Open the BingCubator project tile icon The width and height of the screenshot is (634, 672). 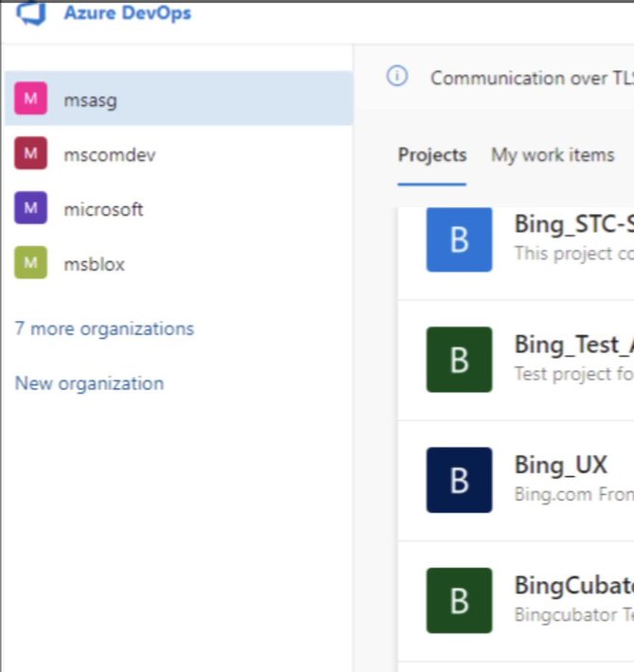459,600
